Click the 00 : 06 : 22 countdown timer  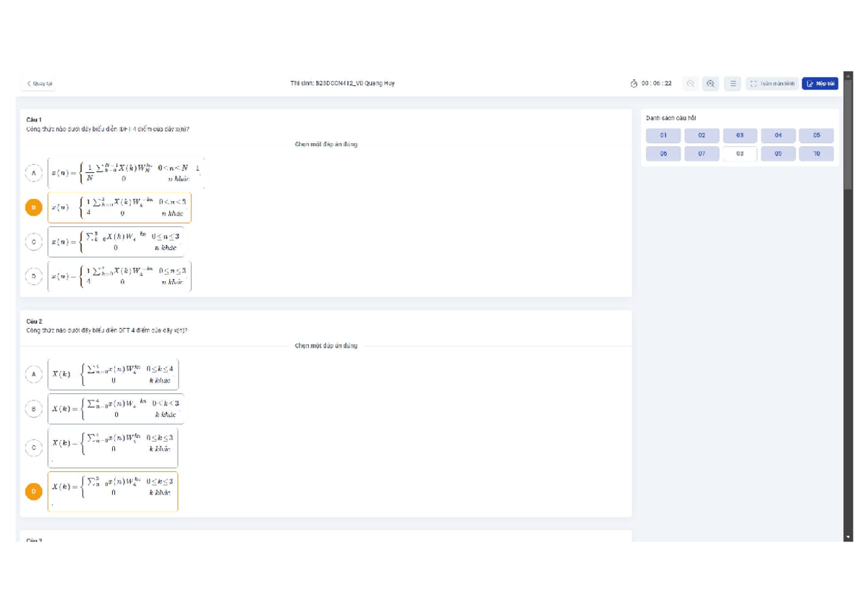[x=656, y=84]
